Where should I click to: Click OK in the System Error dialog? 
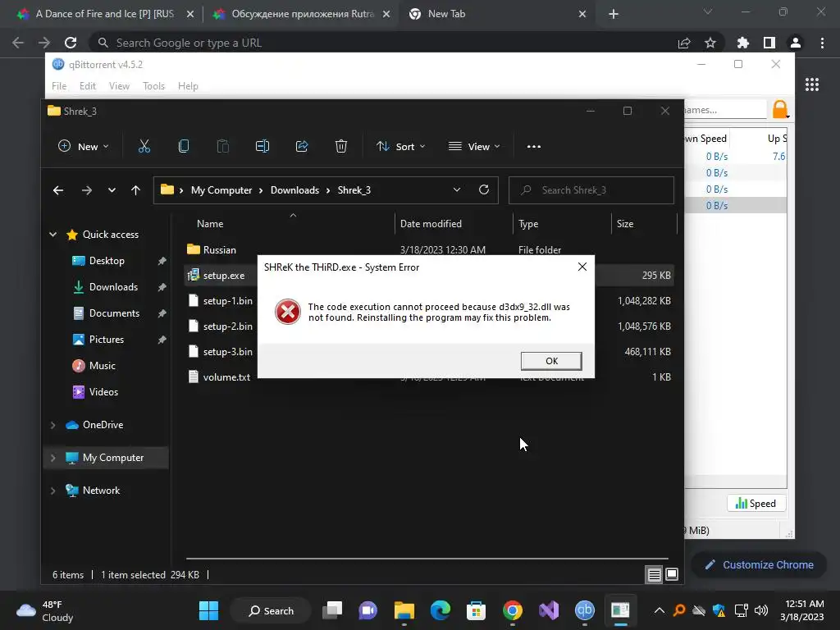(551, 361)
